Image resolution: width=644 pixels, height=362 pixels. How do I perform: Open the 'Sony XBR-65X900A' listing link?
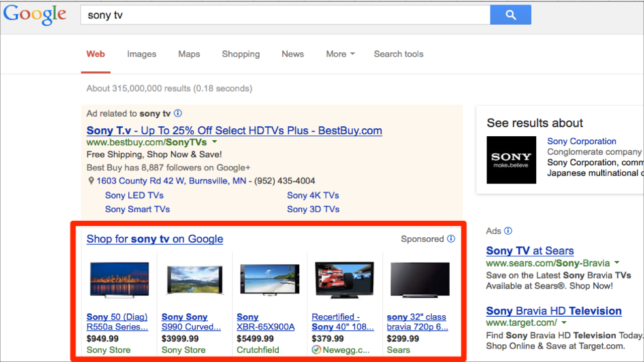pos(266,322)
